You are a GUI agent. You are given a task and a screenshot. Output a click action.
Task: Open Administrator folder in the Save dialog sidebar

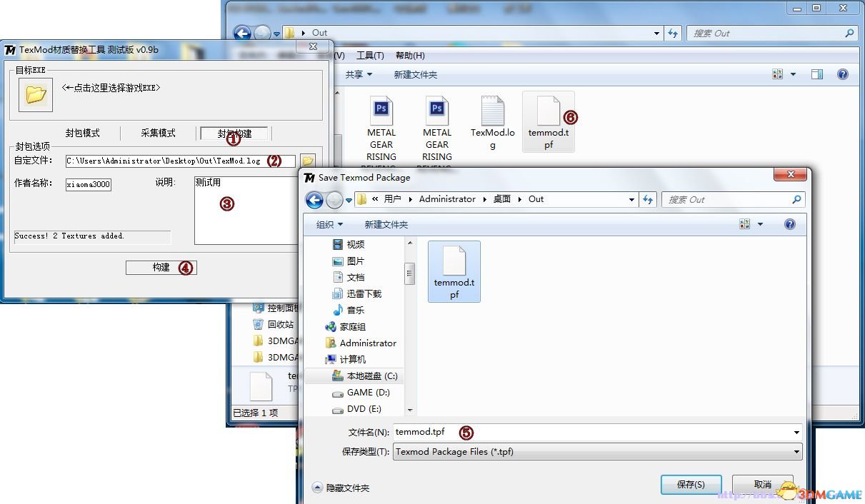[361, 343]
